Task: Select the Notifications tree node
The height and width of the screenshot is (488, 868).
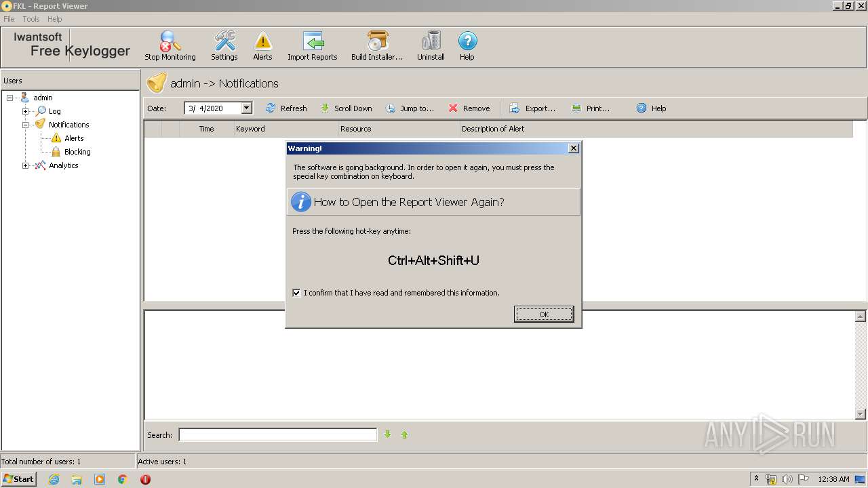Action: pyautogui.click(x=68, y=125)
